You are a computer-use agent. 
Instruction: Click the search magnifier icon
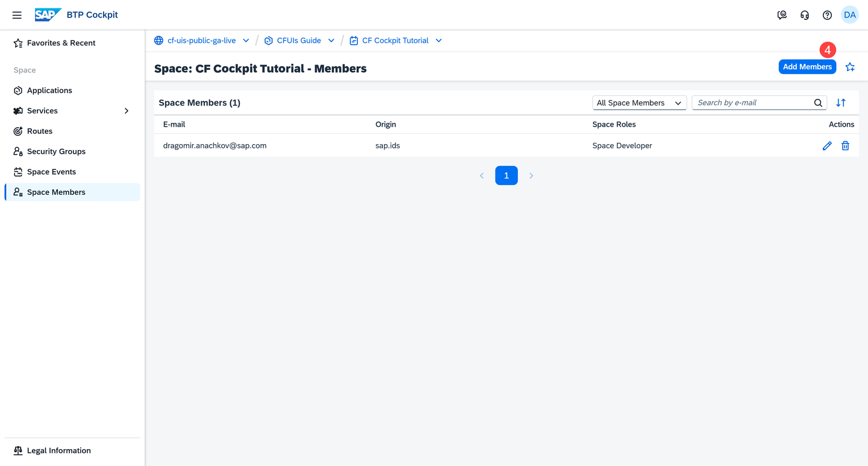tap(818, 103)
